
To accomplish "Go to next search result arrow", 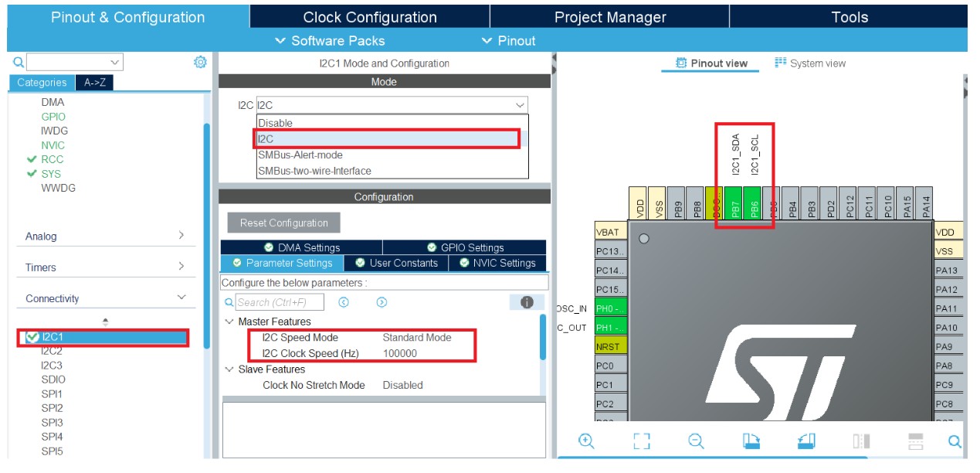I will click(381, 302).
